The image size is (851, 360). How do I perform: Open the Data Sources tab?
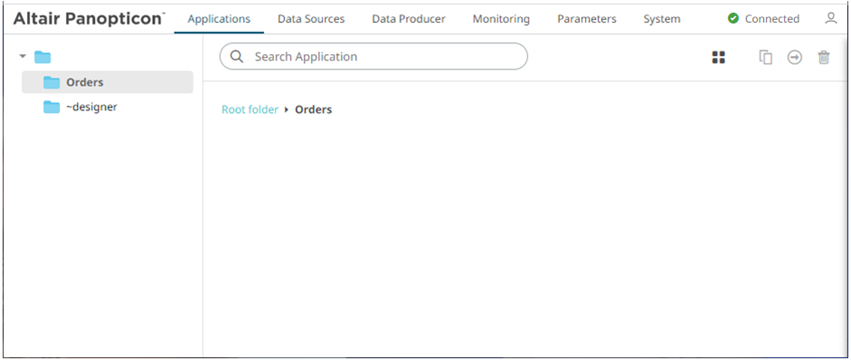[x=311, y=19]
